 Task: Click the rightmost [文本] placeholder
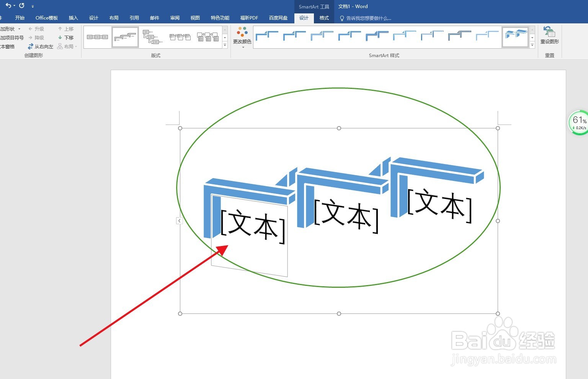tap(439, 205)
